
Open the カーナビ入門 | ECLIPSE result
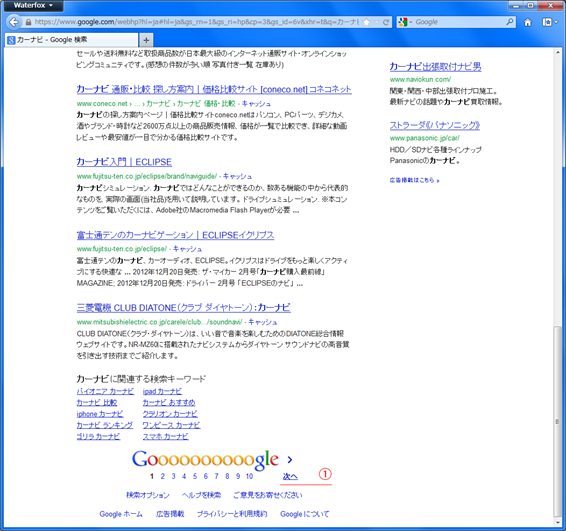[124, 162]
